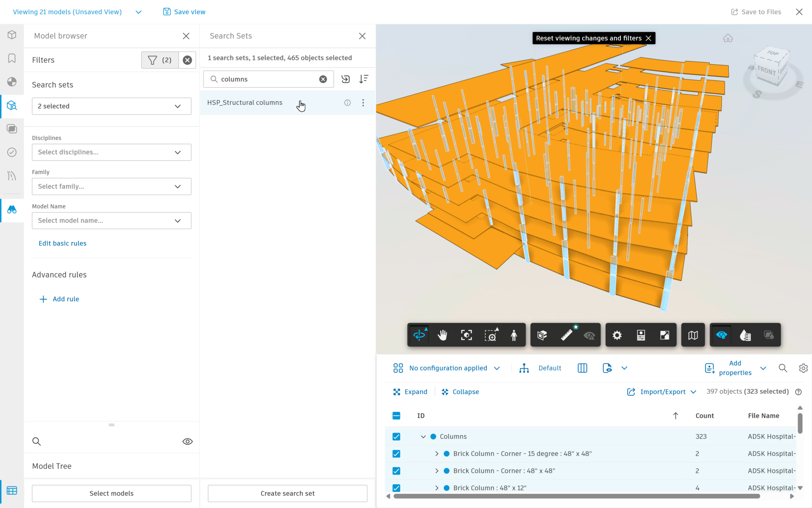The image size is (812, 508).
Task: Open the table columns layout icon
Action: tap(582, 368)
